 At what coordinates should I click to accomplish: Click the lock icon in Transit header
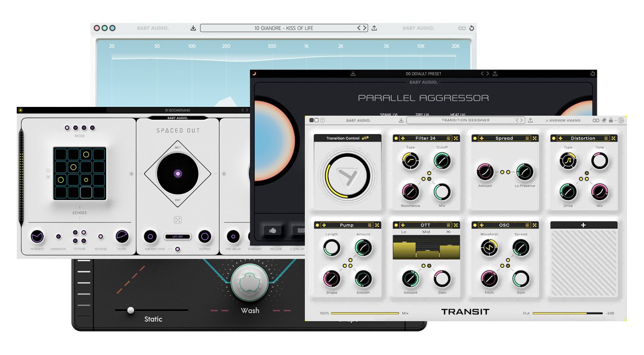(x=611, y=120)
